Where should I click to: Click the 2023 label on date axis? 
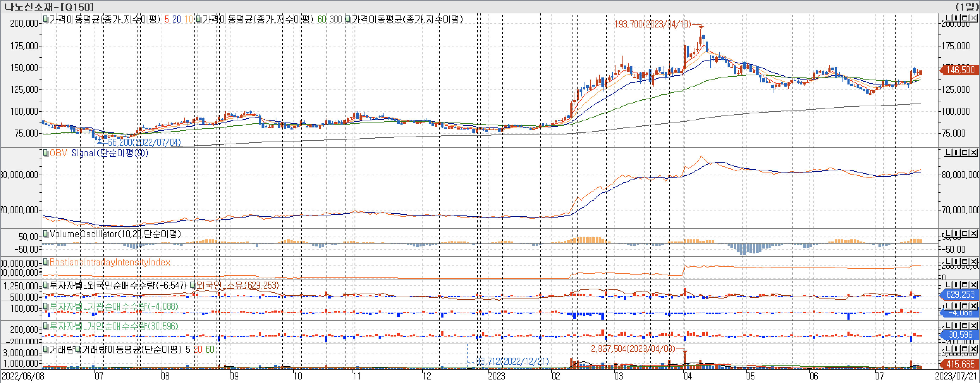pos(496,376)
